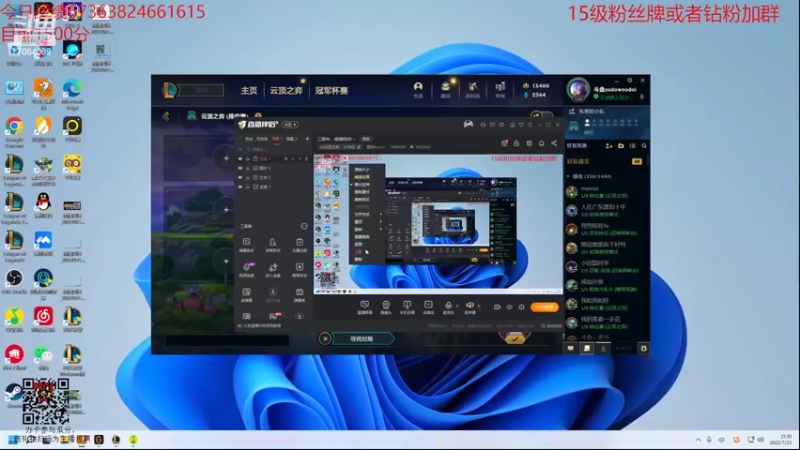Open the chat bubble icon at League client bottom

[x=570, y=348]
